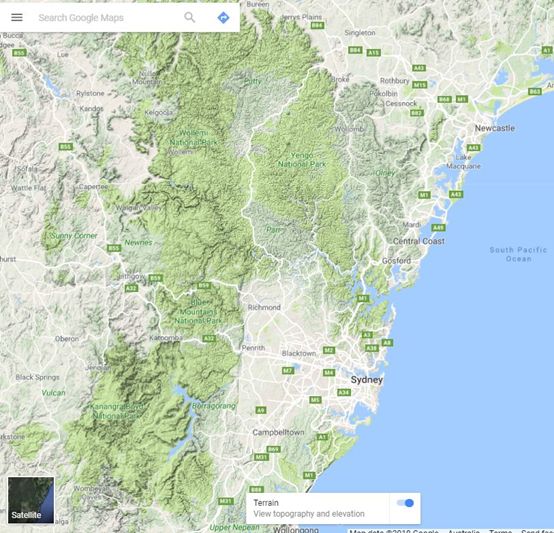Open the hamburger menu
The height and width of the screenshot is (533, 554).
[17, 17]
